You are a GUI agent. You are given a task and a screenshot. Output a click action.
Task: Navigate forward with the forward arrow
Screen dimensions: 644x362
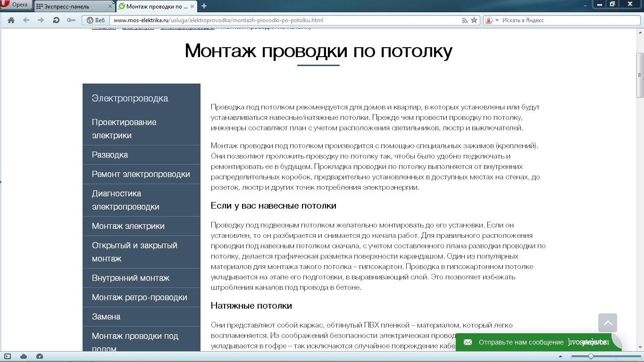[41, 20]
